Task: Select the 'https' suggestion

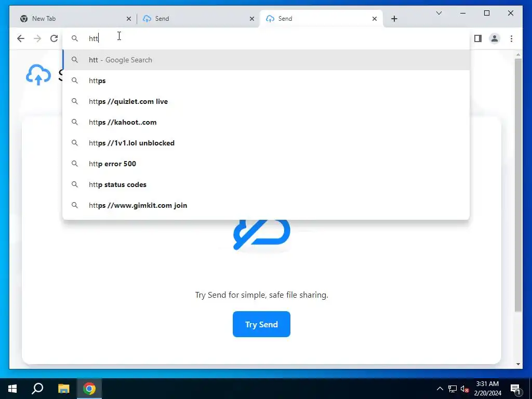Action: (x=266, y=81)
